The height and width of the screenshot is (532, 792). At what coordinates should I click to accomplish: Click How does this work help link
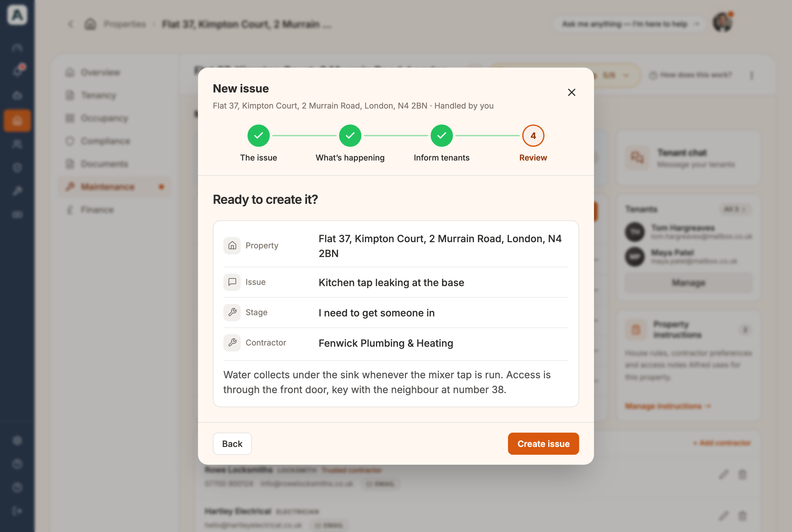pos(691,75)
